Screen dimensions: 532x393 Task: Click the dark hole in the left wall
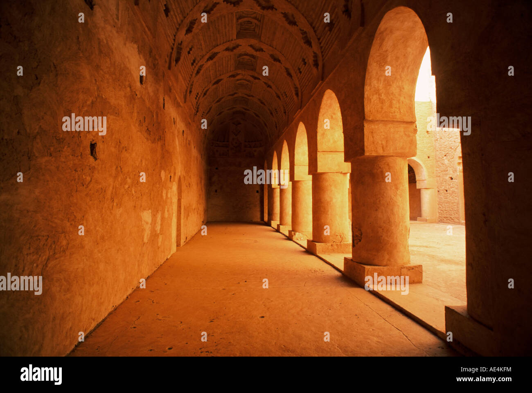tap(94, 150)
